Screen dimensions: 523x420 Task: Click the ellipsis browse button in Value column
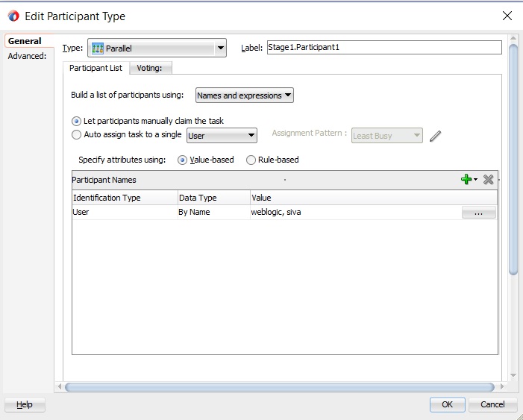[x=478, y=213]
